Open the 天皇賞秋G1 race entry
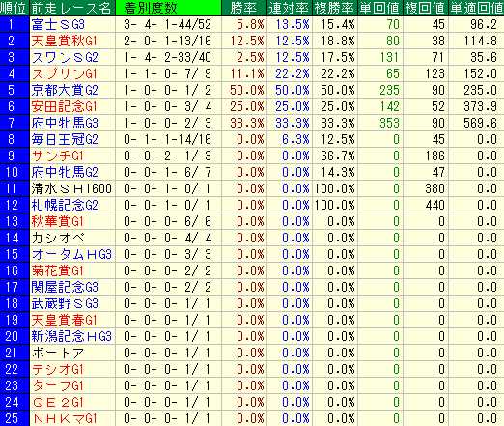Image resolution: width=504 pixels, height=426 pixels. pyautogui.click(x=64, y=41)
